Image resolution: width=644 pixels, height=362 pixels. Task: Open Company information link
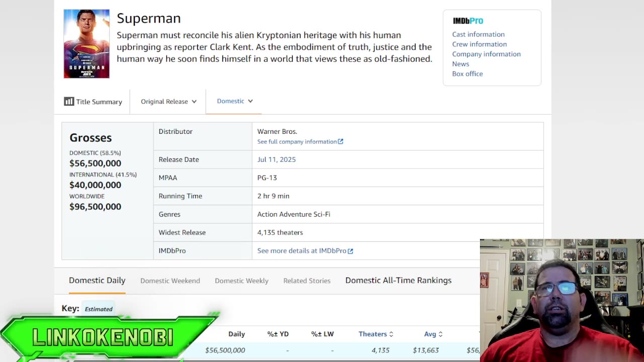coord(486,54)
